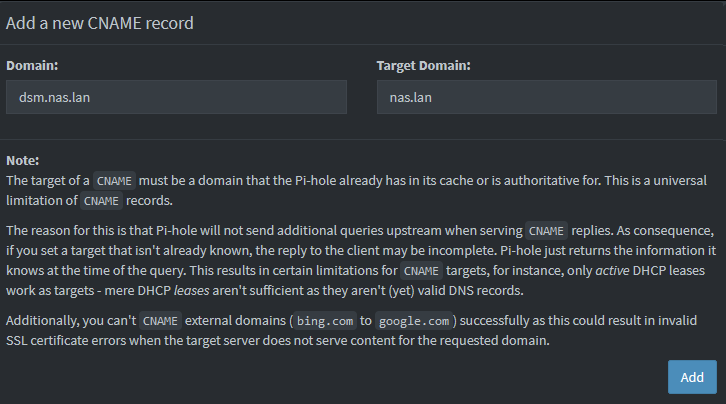Click the google.com code snippet
Viewport: 726px width, 404px height.
(416, 321)
